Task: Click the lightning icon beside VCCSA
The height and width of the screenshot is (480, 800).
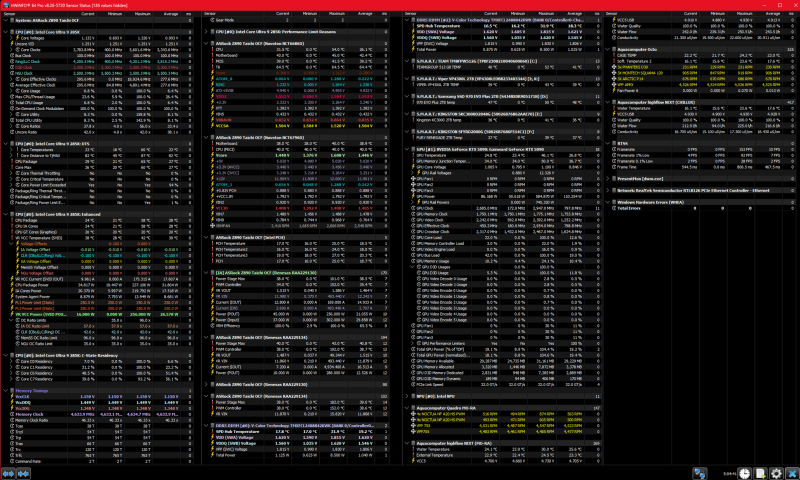Action: [213, 125]
